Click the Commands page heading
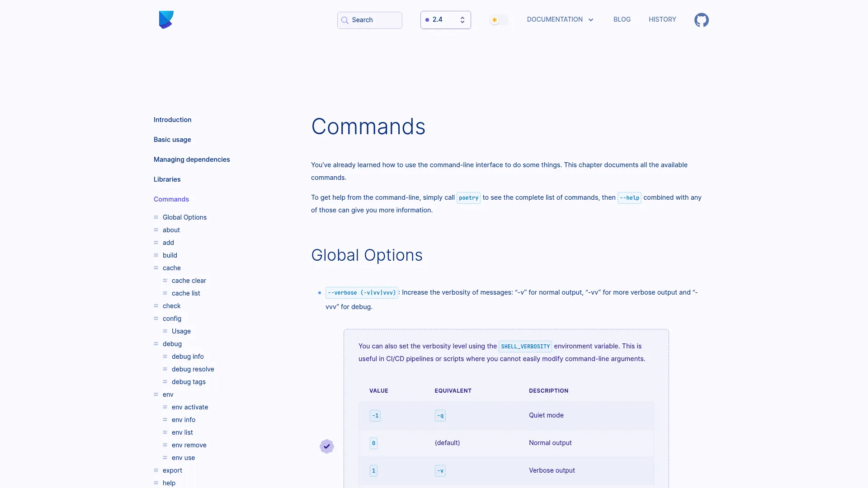 pyautogui.click(x=368, y=127)
